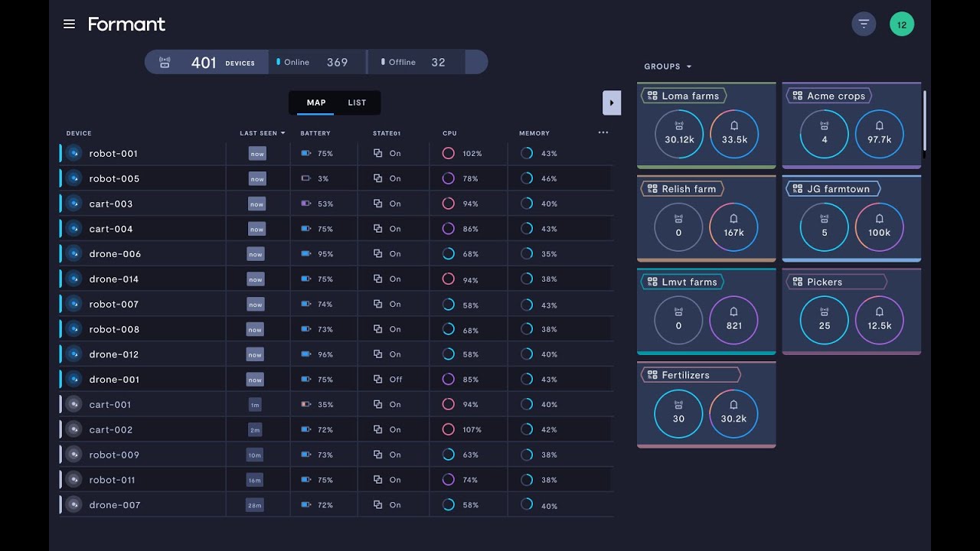
Task: Click the group icon on Fertilizers tag
Action: pyautogui.click(x=652, y=375)
